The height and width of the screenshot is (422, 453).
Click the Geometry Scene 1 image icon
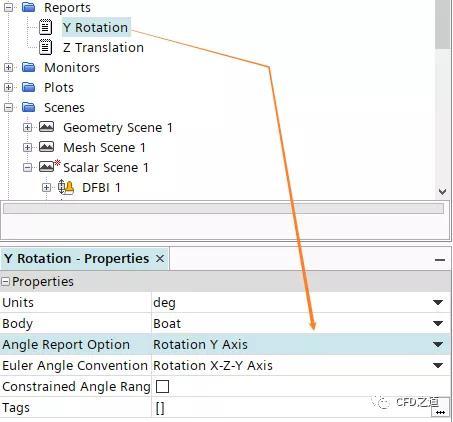46,127
